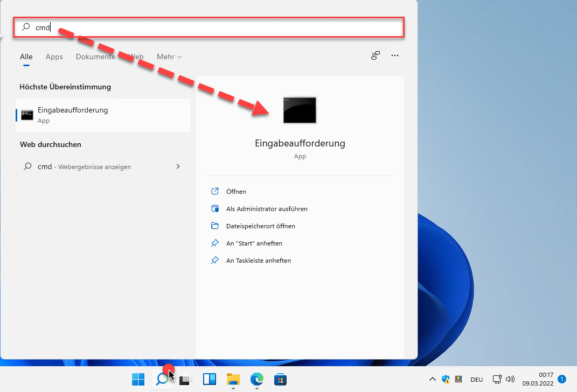Select Eingabeaufforderung best match result
The width and height of the screenshot is (577, 392).
[x=103, y=115]
